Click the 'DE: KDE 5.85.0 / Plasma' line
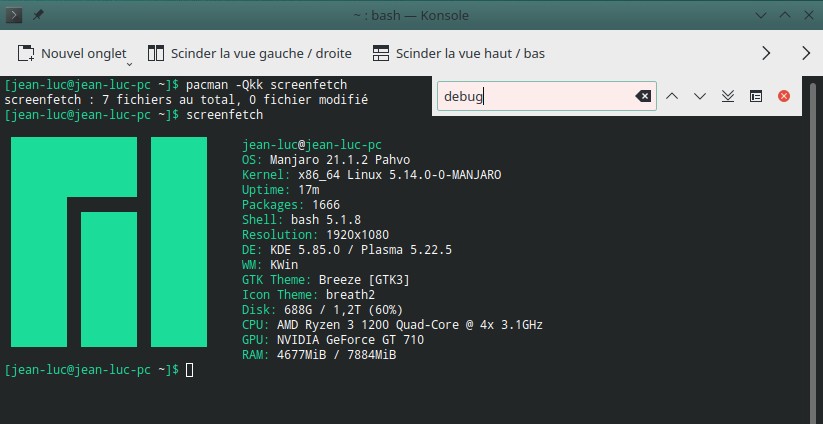The image size is (823, 424). [347, 250]
